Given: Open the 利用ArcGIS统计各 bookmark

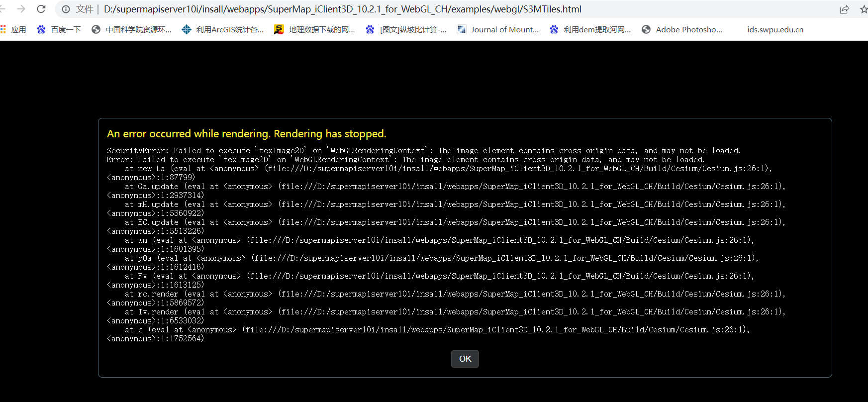Looking at the screenshot, I should point(223,29).
